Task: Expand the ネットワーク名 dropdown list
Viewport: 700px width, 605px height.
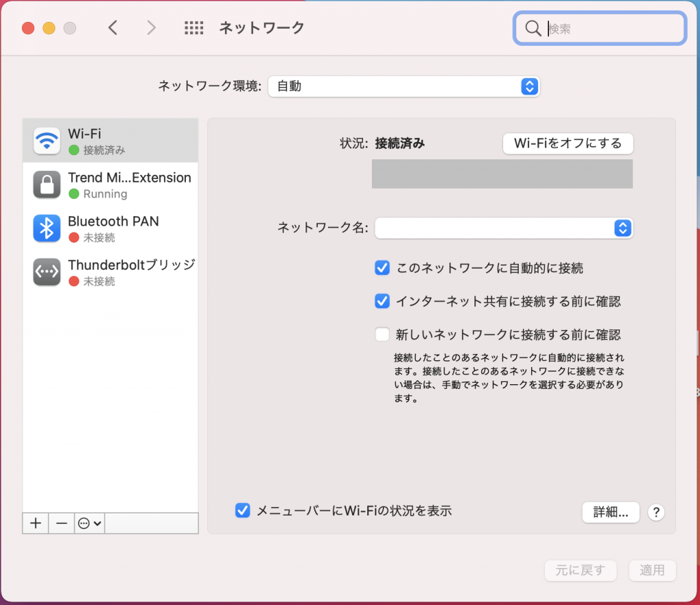Action: (503, 228)
